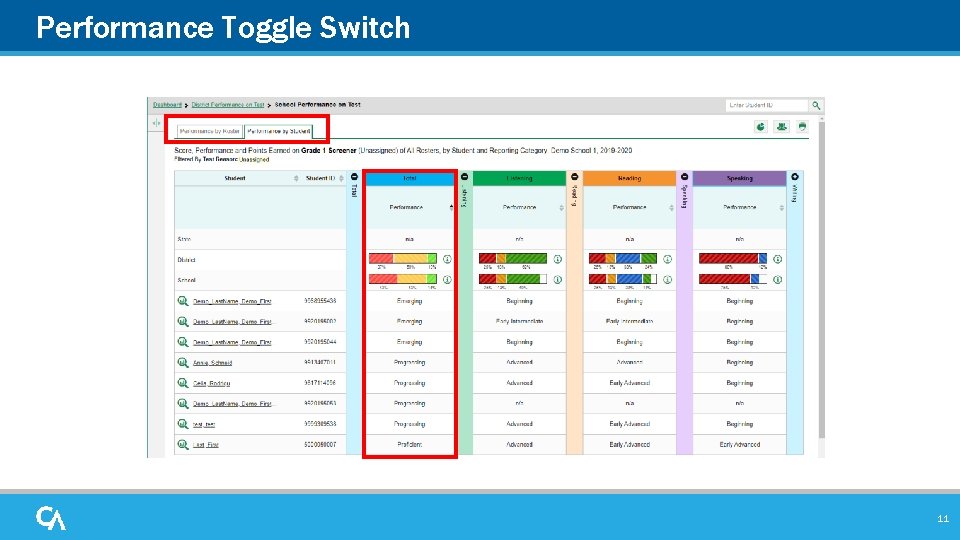Click magnifier icon in the Celia row
960x540 pixels.
click(182, 383)
